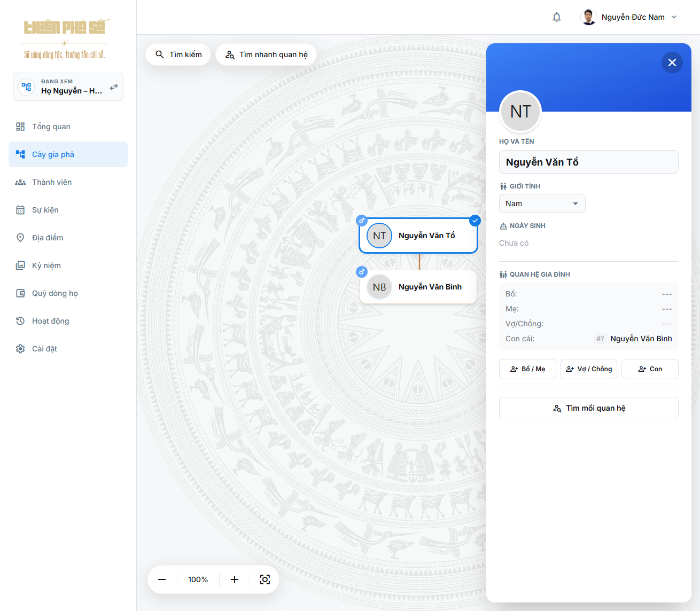Click male gender badge on Nguyễn Văn Bình node
The image size is (700, 611).
pos(362,272)
